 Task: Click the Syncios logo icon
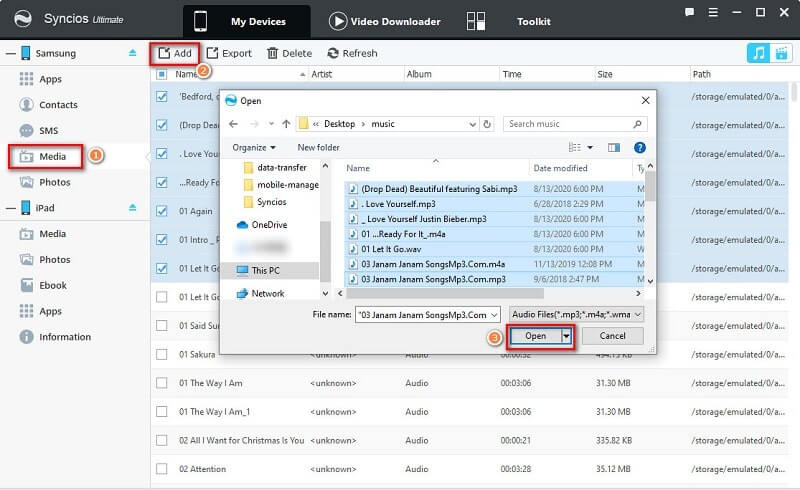22,19
